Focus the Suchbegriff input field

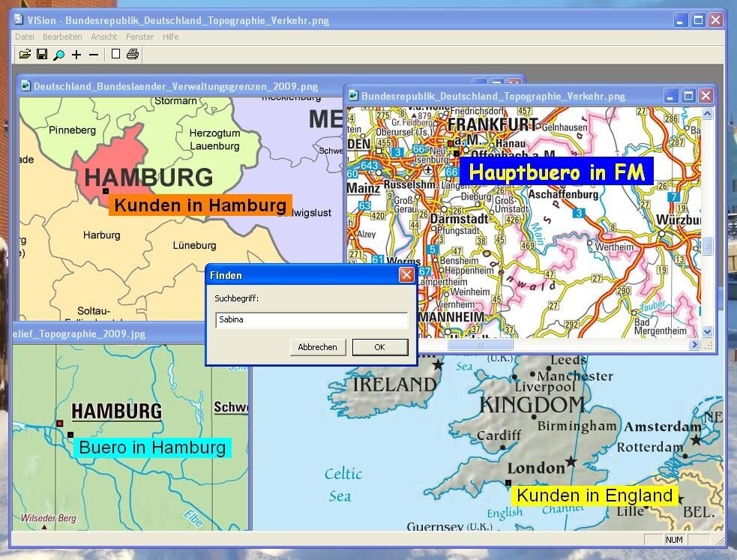(312, 320)
